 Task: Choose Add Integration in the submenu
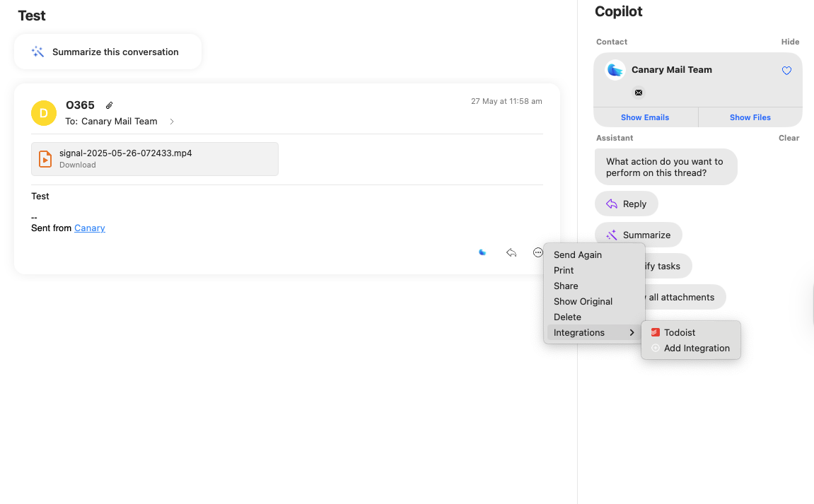click(x=696, y=348)
